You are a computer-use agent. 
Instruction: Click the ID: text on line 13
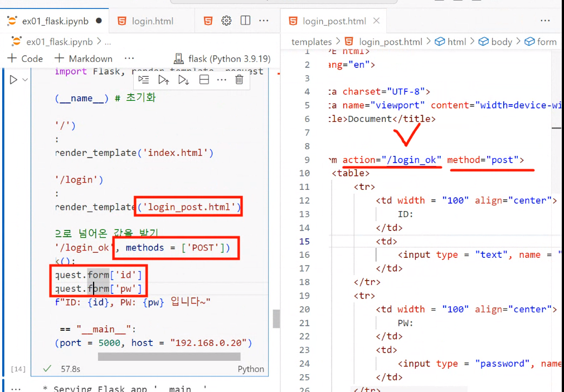pos(405,214)
